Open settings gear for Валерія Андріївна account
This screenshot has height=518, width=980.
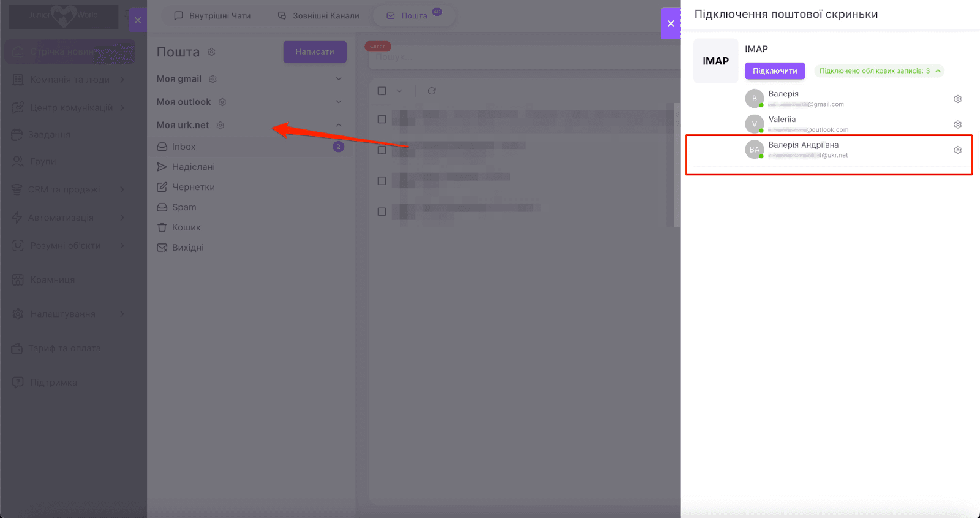pyautogui.click(x=958, y=150)
